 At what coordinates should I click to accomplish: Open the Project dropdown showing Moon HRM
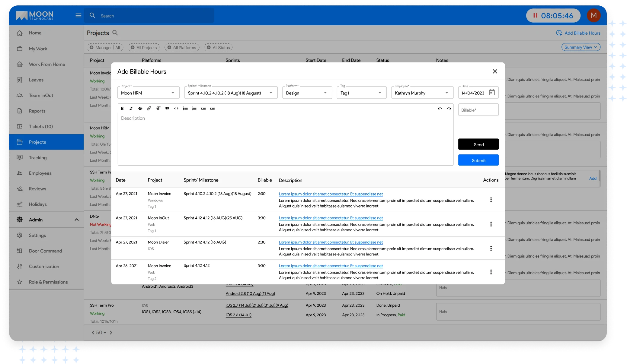pyautogui.click(x=148, y=93)
